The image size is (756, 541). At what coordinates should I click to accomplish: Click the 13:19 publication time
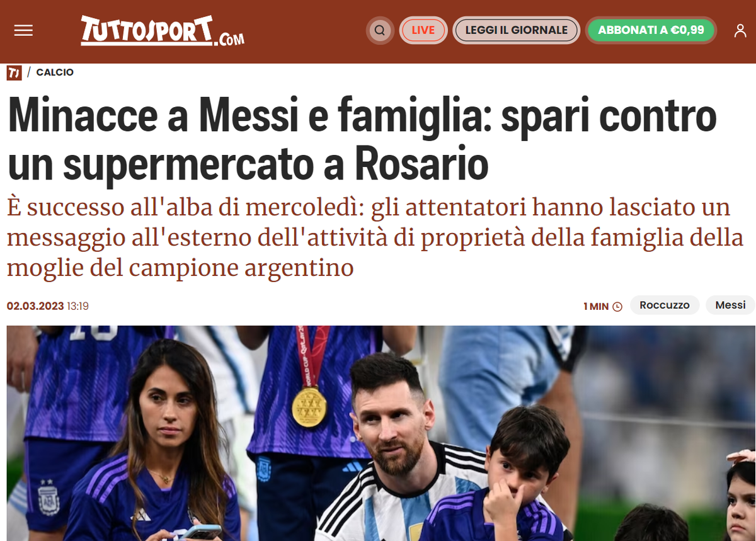pos(77,307)
